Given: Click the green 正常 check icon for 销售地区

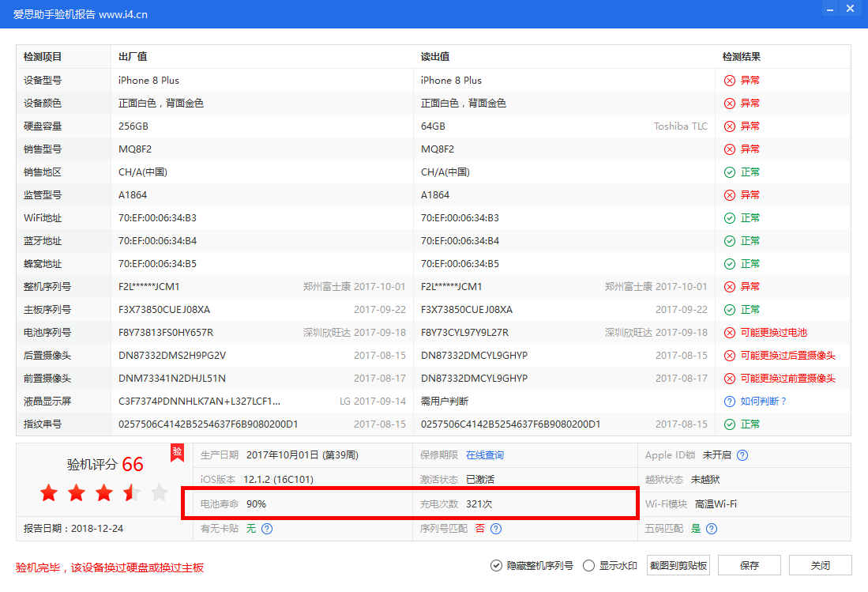Looking at the screenshot, I should (728, 172).
